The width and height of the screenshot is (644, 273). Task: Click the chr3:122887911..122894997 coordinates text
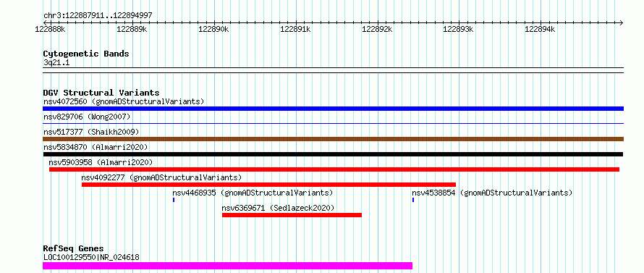(98, 15)
